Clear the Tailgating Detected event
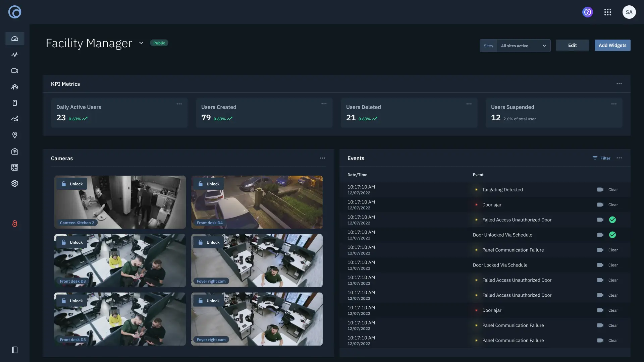The image size is (644, 362). click(613, 190)
